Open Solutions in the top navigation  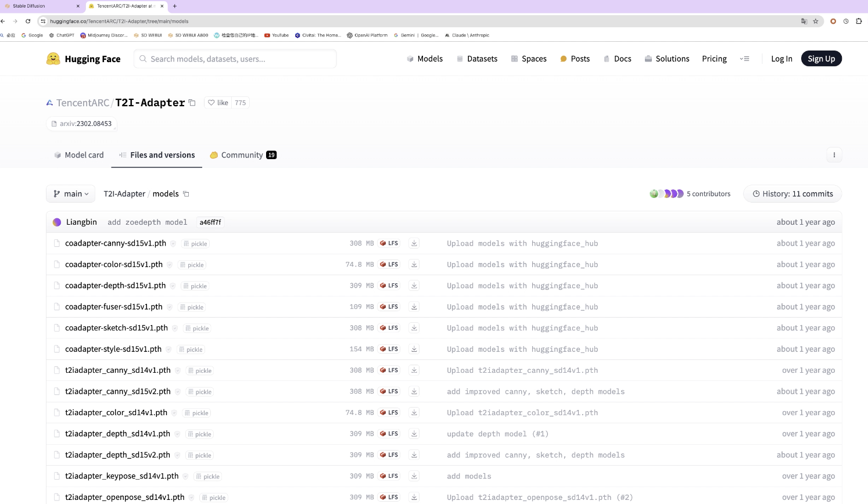pos(667,59)
